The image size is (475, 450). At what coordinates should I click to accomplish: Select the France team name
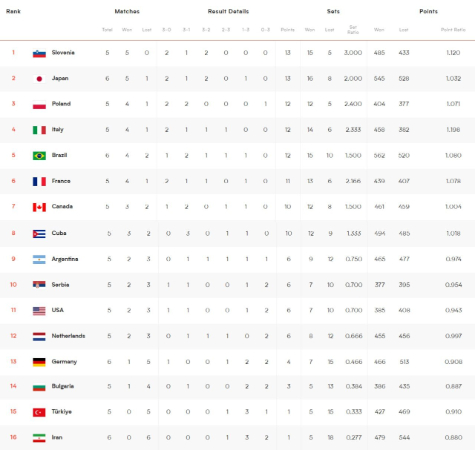pyautogui.click(x=61, y=181)
